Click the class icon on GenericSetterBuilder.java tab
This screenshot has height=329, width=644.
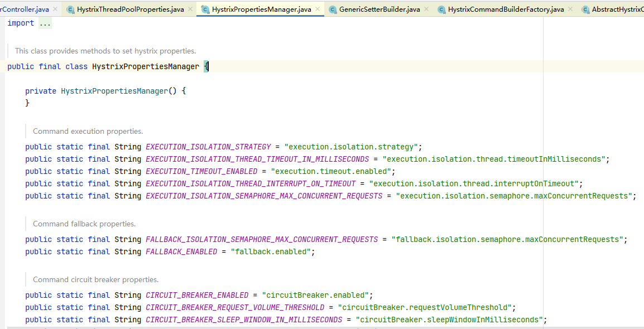pyautogui.click(x=333, y=9)
